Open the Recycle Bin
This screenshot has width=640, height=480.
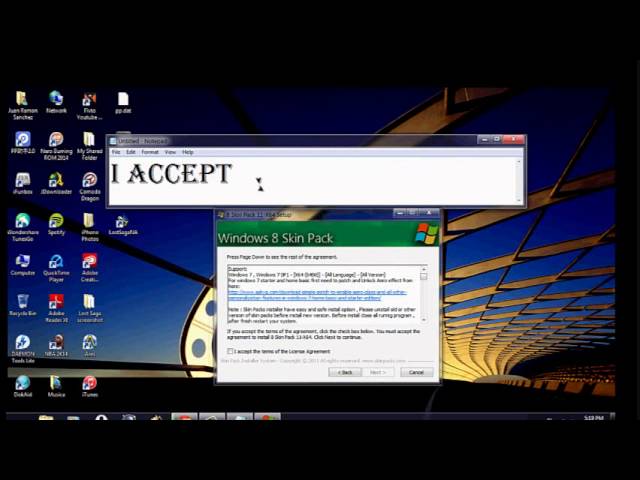click(x=22, y=305)
